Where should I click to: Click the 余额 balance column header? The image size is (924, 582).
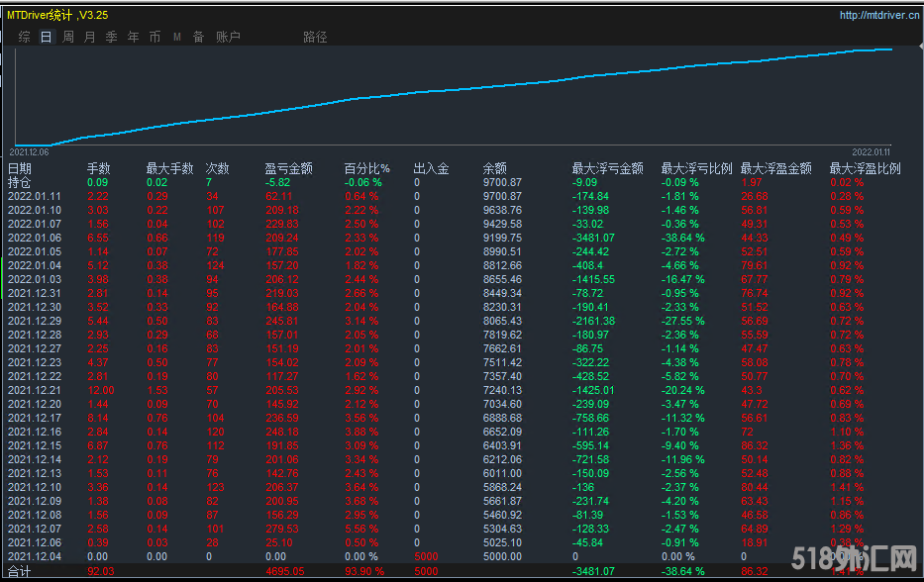click(x=494, y=168)
